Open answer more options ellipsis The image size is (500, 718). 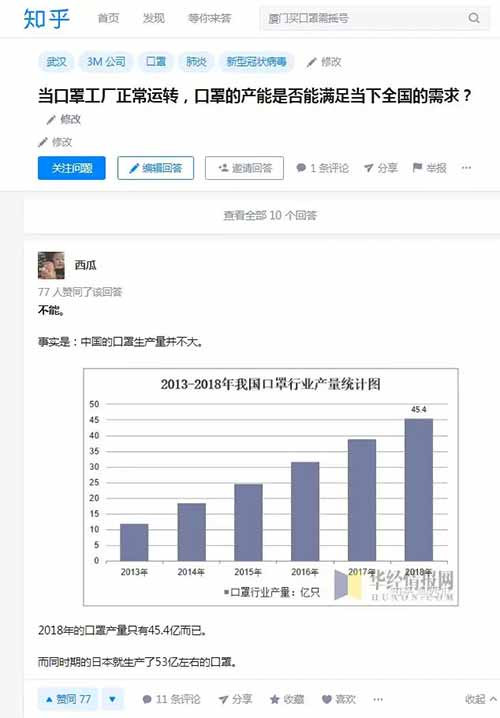378,699
